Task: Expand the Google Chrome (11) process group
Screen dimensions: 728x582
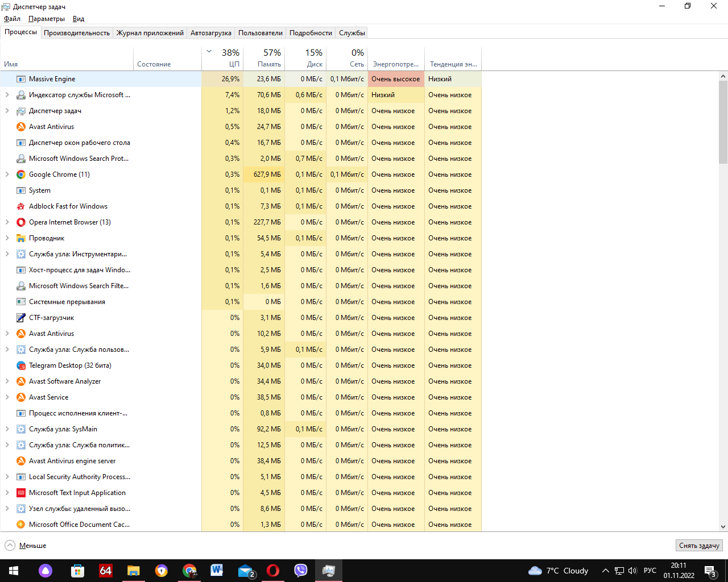Action: click(7, 174)
